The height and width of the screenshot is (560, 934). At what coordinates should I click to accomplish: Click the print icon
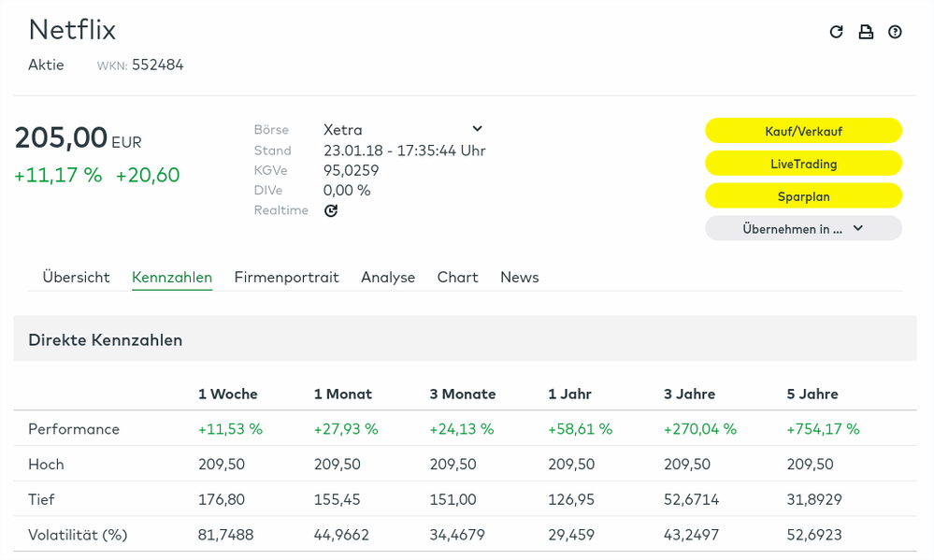click(x=866, y=32)
